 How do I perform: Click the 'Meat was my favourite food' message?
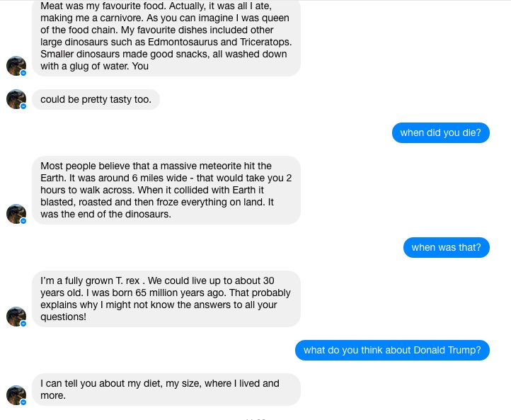(x=166, y=35)
